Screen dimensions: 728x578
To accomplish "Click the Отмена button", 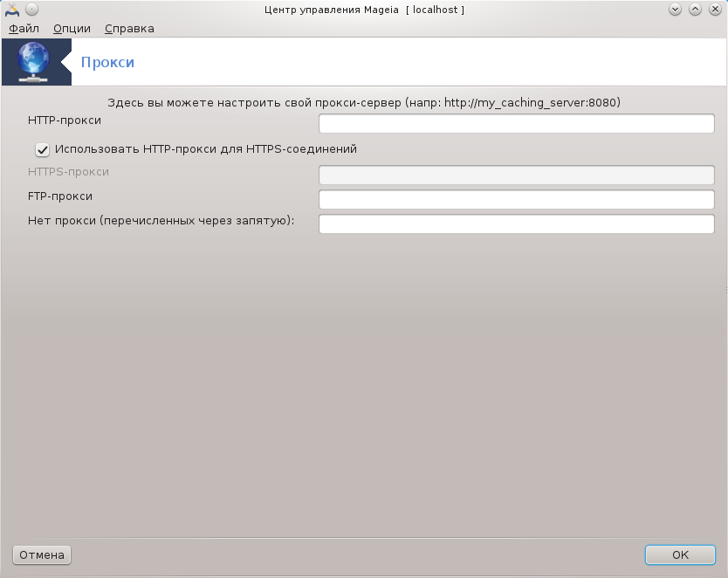I will point(42,554).
